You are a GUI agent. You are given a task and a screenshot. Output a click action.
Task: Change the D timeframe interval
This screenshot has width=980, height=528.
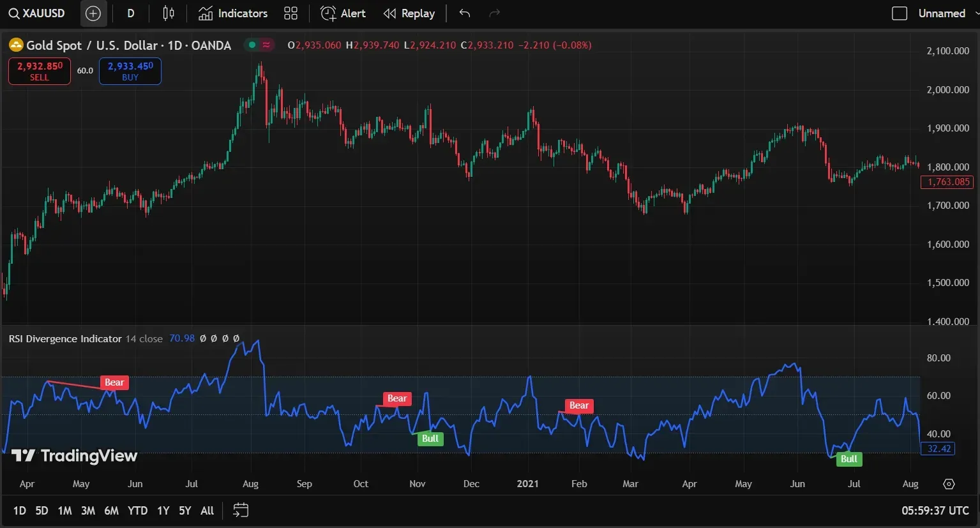131,13
